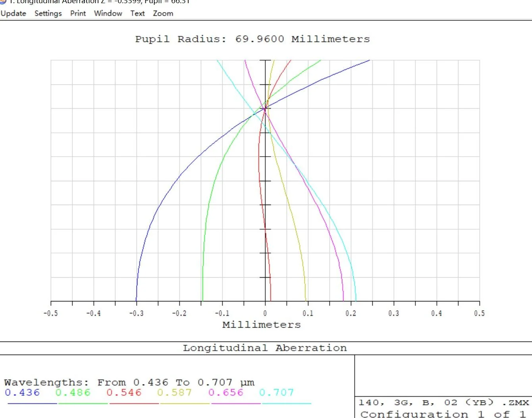Viewport: 532px width, 418px height.
Task: Click the 0.436 blue wavelength legend
Action: [x=22, y=393]
